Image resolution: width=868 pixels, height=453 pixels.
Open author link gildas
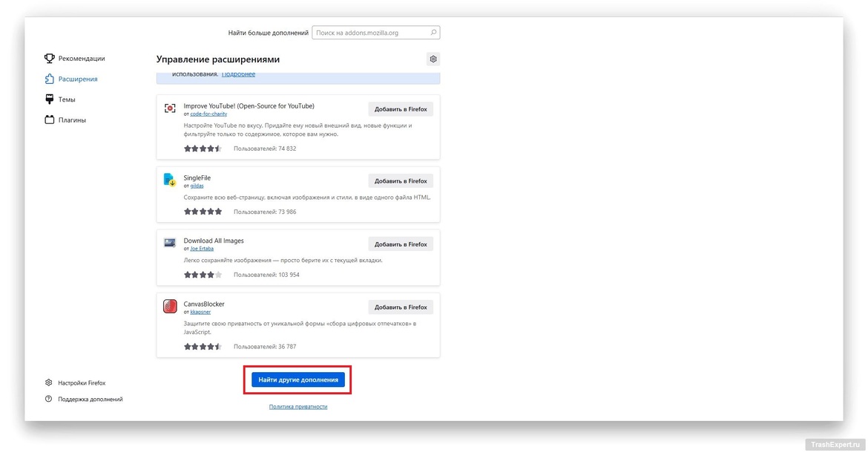click(x=197, y=186)
